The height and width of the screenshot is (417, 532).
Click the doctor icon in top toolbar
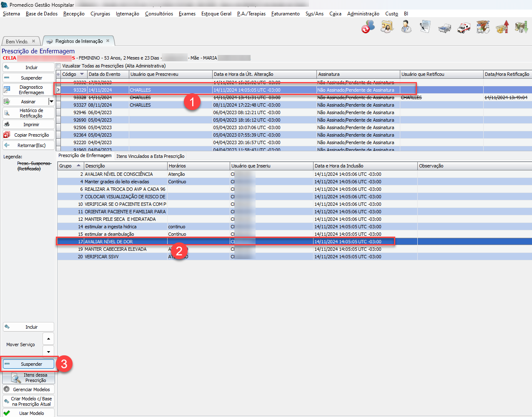click(406, 27)
